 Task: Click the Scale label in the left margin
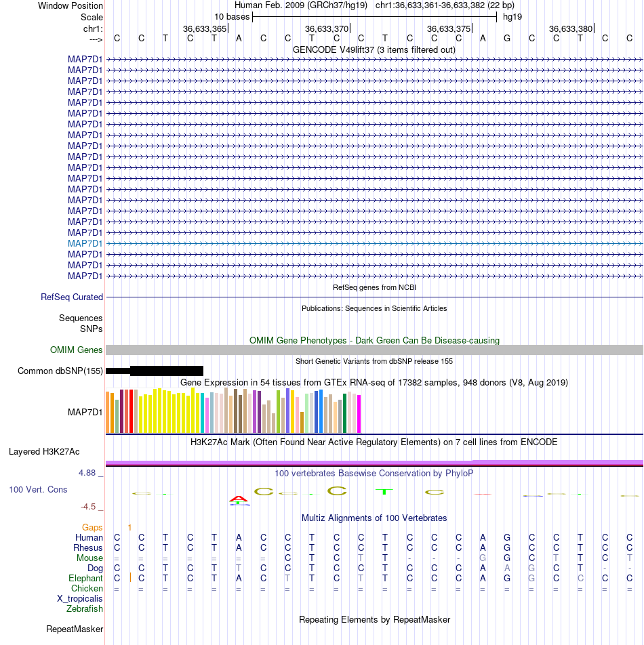click(x=92, y=18)
